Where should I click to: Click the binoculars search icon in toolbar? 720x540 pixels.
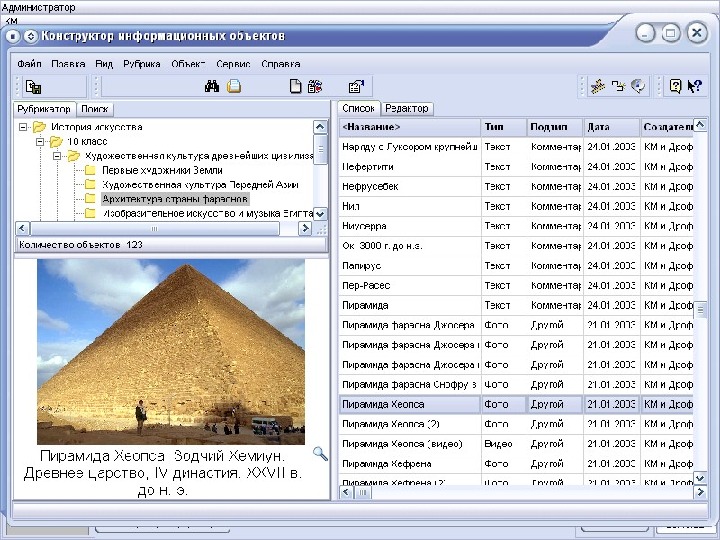tap(212, 86)
